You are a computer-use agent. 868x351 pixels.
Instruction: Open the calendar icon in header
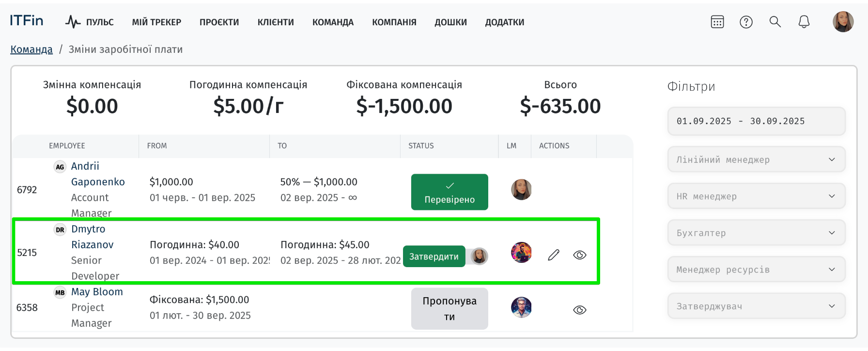pos(717,22)
